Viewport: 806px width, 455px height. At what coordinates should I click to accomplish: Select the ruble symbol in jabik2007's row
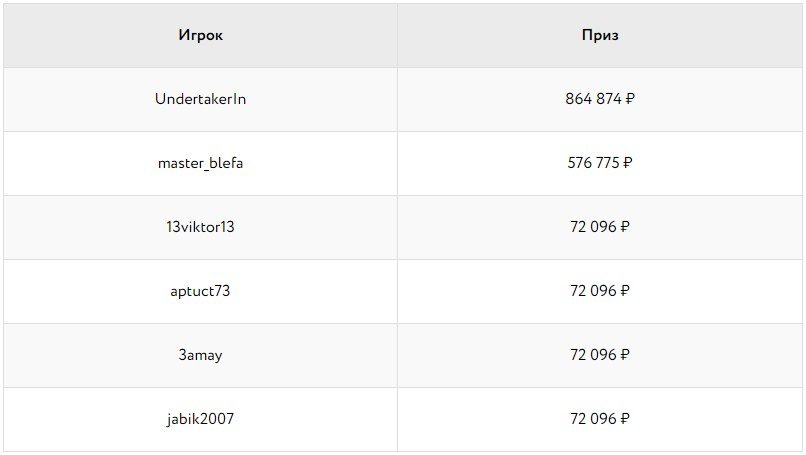click(x=625, y=419)
